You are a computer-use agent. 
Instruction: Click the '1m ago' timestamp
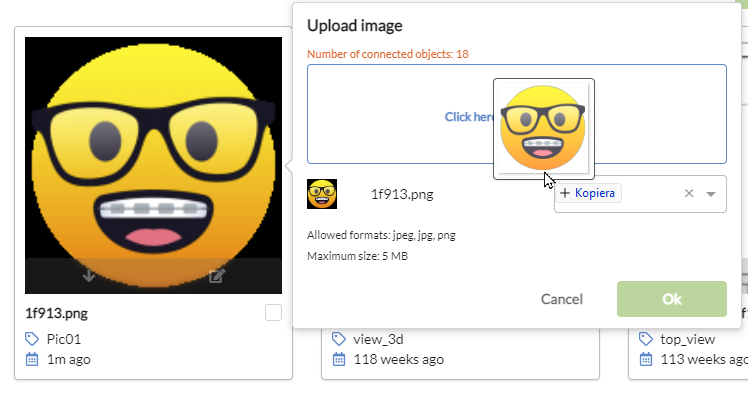pos(69,359)
